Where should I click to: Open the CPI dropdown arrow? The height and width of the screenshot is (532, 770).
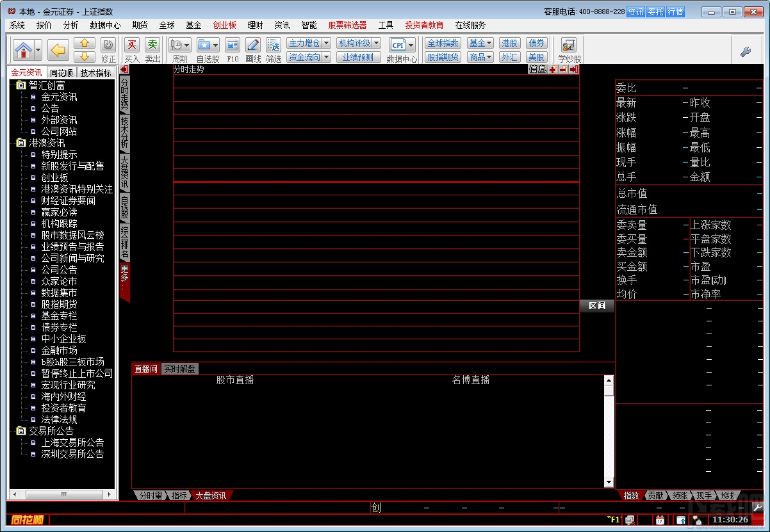click(x=411, y=45)
